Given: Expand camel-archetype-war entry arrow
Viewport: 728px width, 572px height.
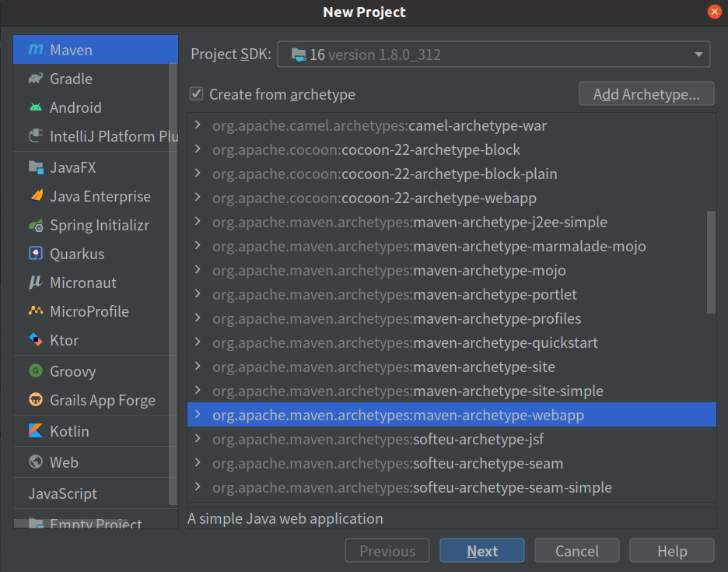Looking at the screenshot, I should pyautogui.click(x=198, y=125).
